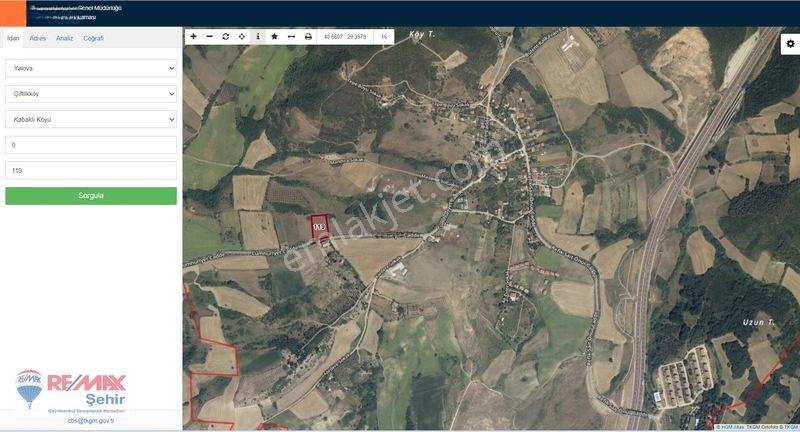Click the coordinates readout 40.6607 : 29.3579

click(x=345, y=37)
